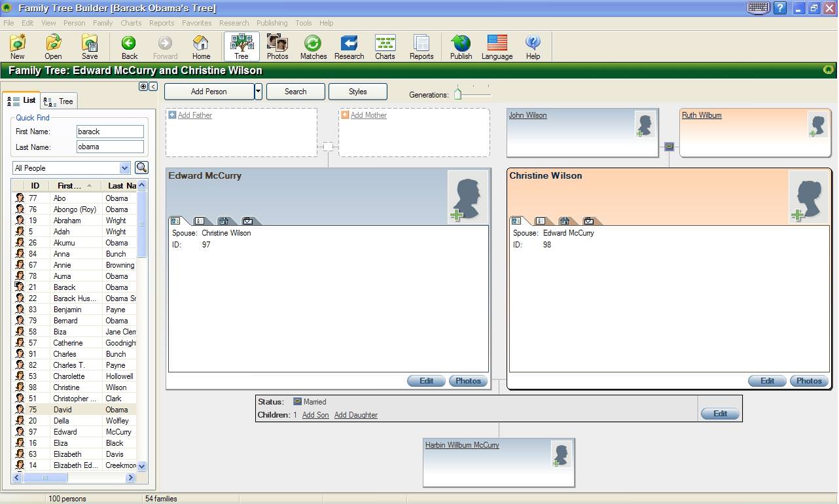The width and height of the screenshot is (839, 504).
Task: Select David Obama in people list
Action: (74, 410)
